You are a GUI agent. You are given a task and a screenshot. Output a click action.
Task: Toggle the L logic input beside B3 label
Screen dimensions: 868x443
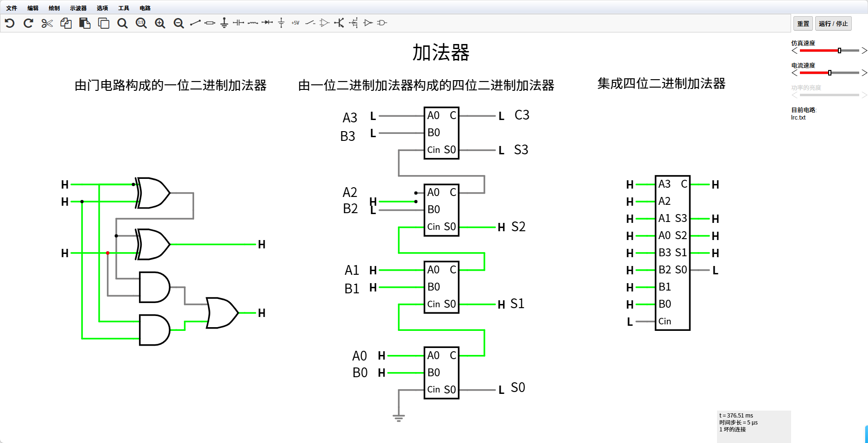click(x=373, y=133)
